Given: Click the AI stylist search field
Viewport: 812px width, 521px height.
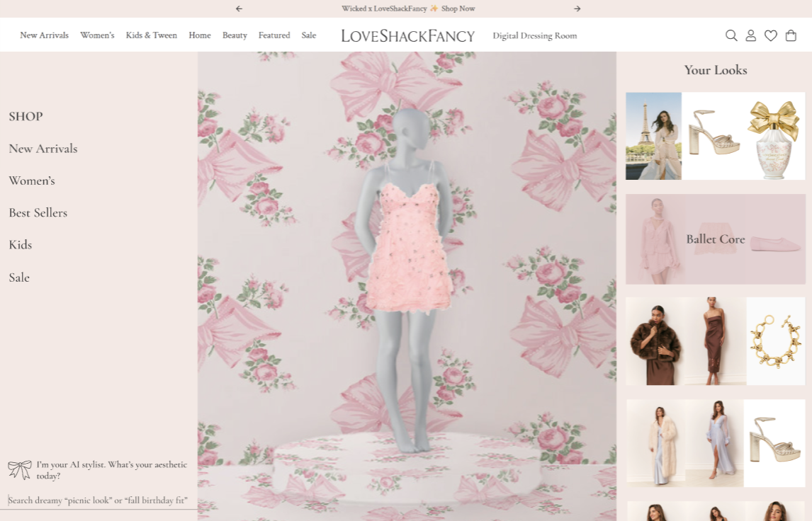Looking at the screenshot, I should 98,500.
